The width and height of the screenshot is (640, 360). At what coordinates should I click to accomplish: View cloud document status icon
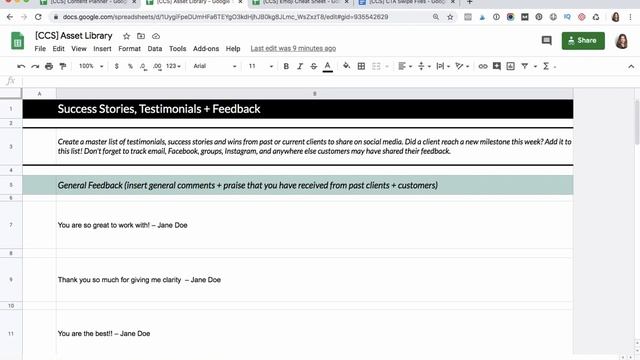click(x=156, y=36)
